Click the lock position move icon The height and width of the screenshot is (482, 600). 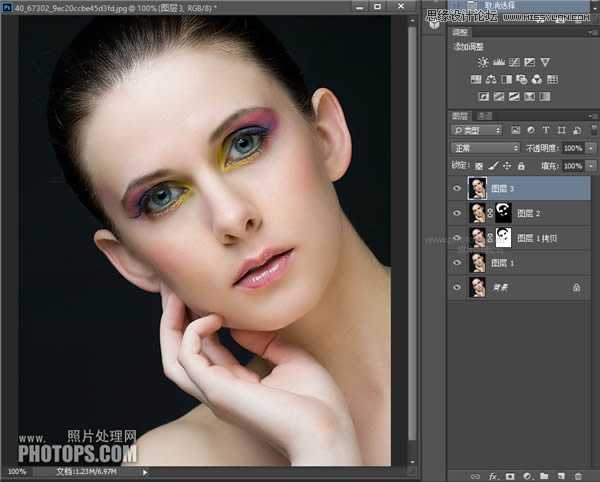507,165
